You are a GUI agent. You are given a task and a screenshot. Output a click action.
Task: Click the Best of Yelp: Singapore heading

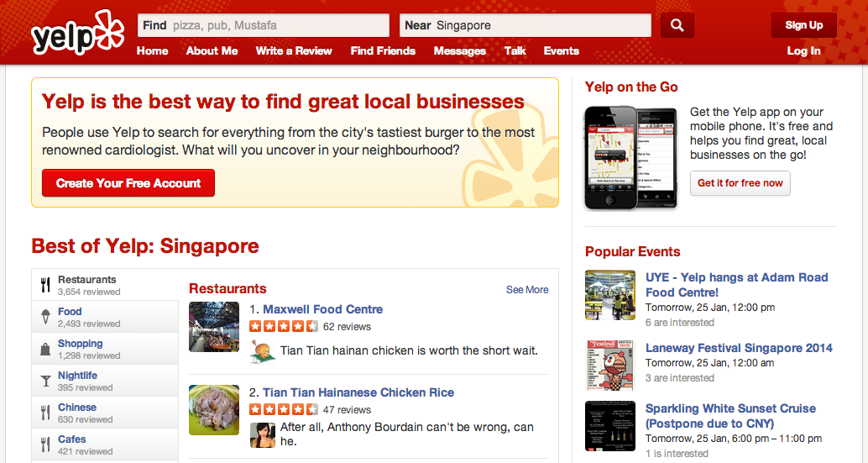145,246
